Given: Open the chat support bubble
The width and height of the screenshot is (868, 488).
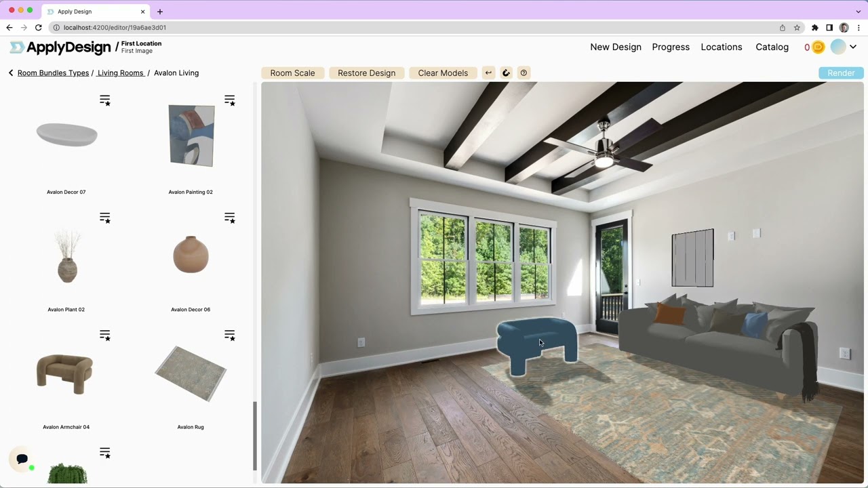Looking at the screenshot, I should [22, 460].
